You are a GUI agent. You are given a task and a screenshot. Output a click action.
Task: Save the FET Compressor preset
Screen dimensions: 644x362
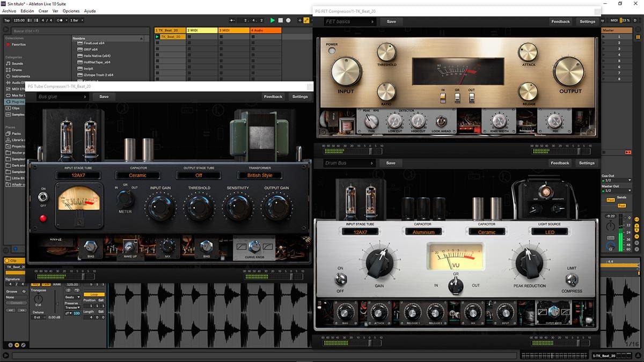point(391,21)
